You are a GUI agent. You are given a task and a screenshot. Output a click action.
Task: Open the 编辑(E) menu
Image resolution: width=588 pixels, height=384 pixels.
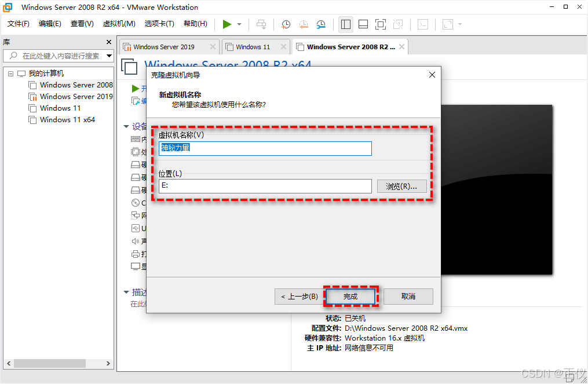click(x=50, y=24)
